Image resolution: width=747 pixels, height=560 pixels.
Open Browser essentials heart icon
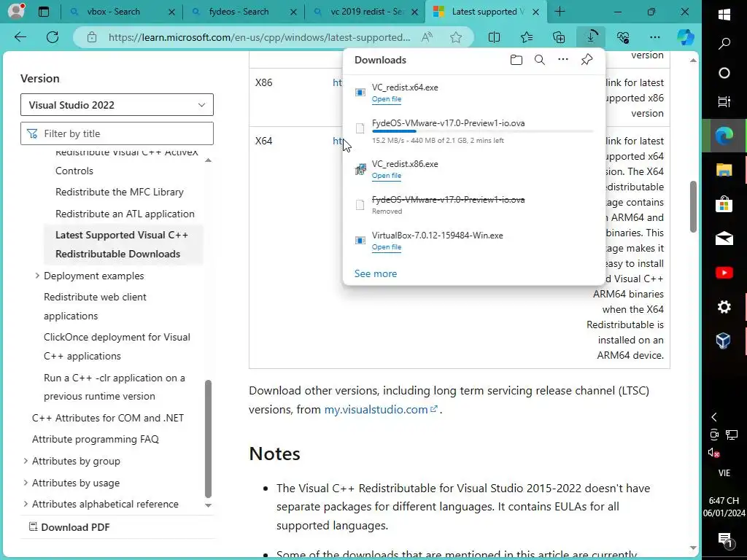(x=623, y=37)
